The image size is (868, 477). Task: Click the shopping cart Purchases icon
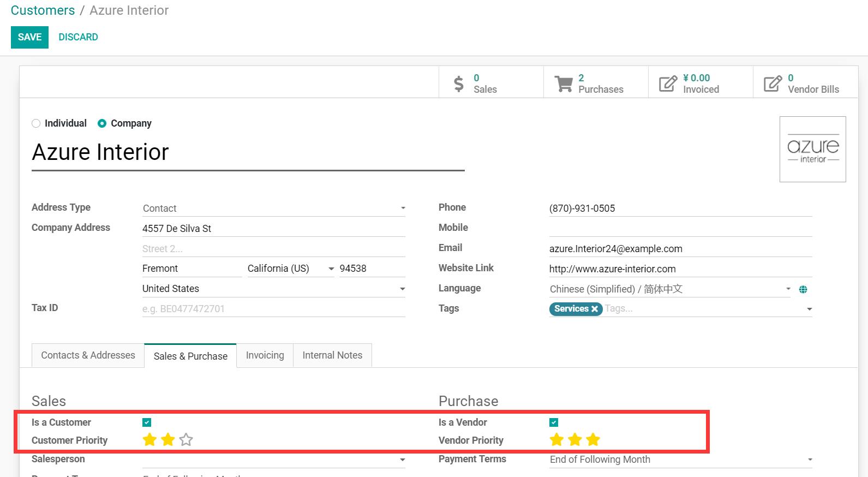click(564, 84)
